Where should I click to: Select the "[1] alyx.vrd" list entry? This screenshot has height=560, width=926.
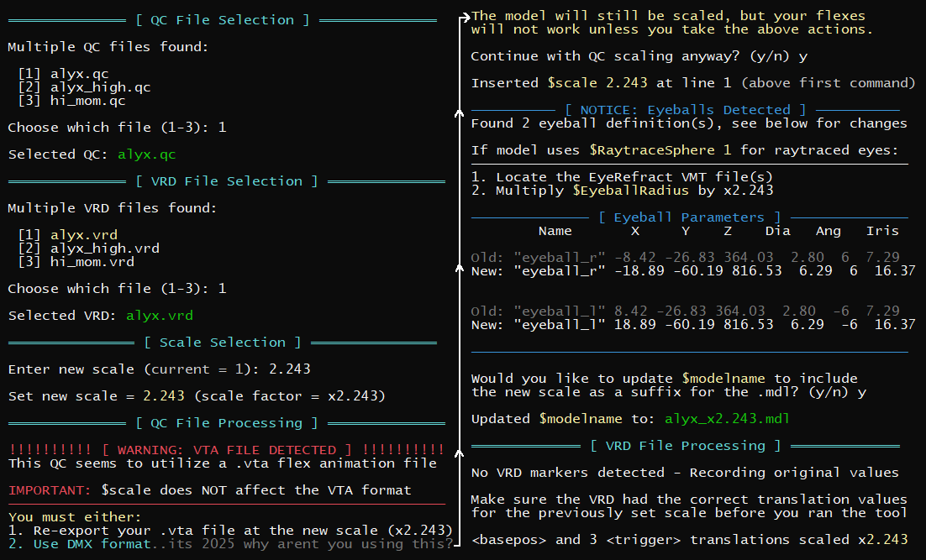tap(67, 235)
